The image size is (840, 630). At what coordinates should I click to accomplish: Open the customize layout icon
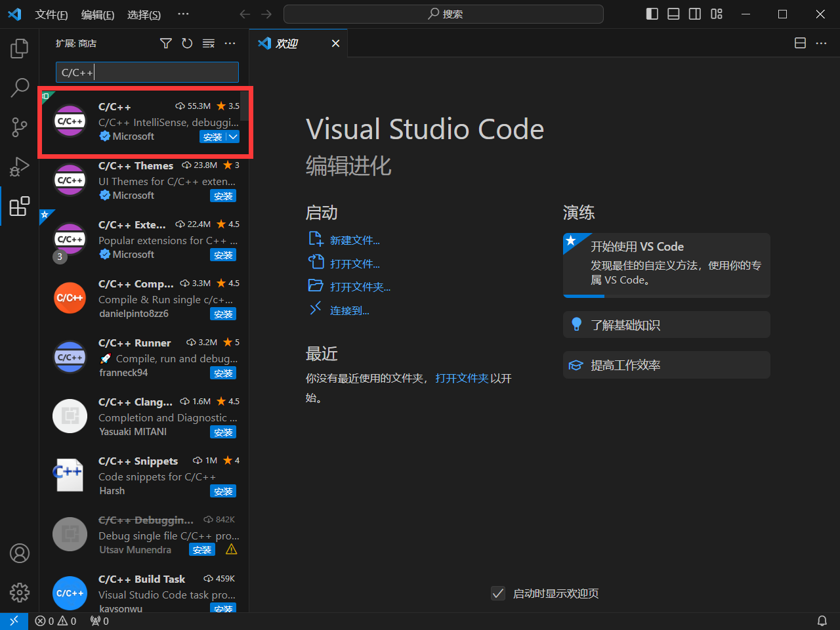(717, 14)
